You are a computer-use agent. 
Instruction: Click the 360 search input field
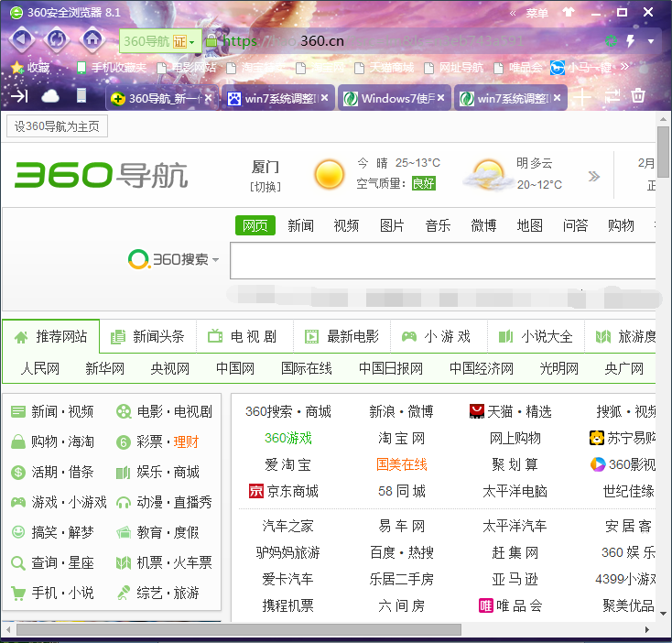coord(443,261)
